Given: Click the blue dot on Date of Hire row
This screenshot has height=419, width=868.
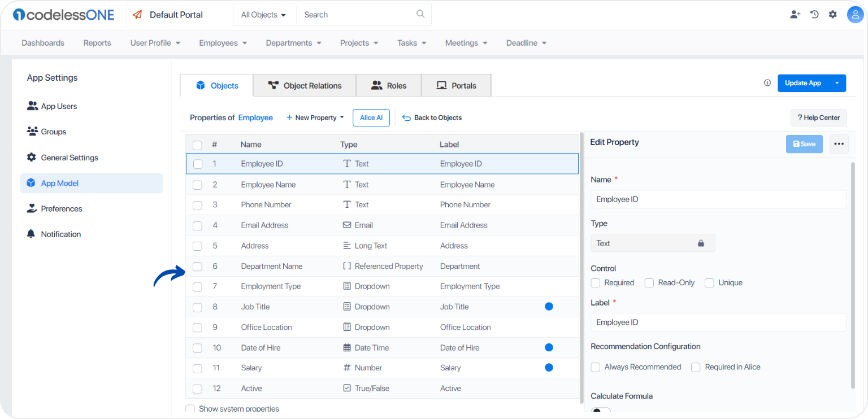Looking at the screenshot, I should tap(549, 347).
